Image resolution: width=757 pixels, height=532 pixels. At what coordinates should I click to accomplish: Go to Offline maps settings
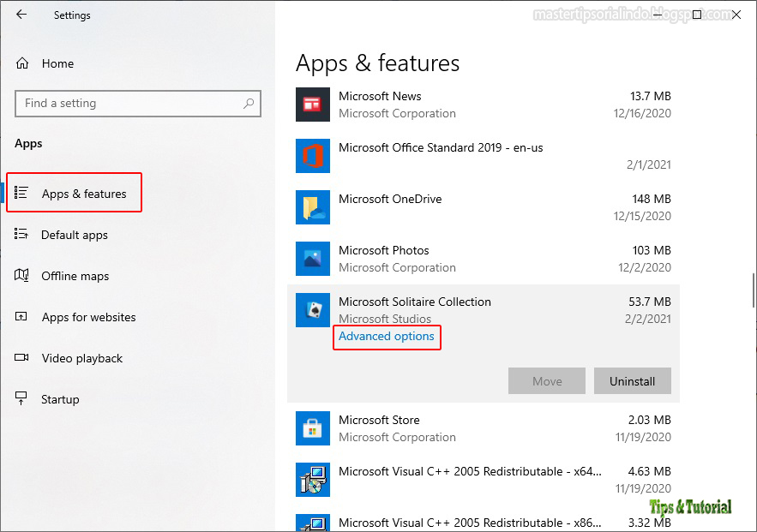pos(75,276)
